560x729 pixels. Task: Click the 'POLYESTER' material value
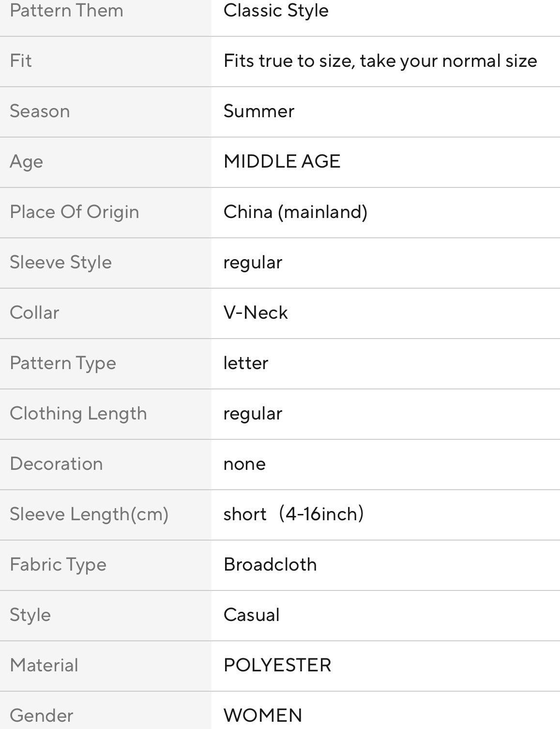pos(277,666)
